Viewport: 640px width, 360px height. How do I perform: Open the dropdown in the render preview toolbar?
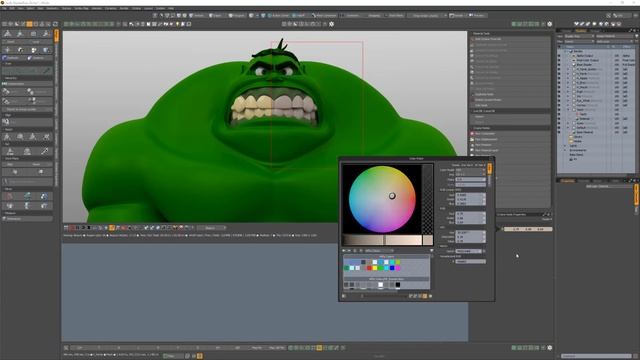[x=211, y=228]
